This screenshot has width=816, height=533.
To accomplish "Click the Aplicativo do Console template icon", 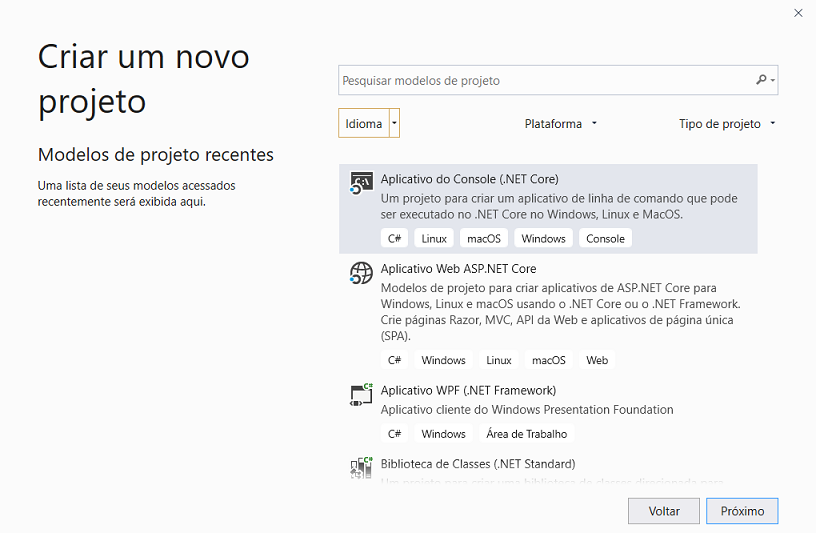I will tap(361, 183).
